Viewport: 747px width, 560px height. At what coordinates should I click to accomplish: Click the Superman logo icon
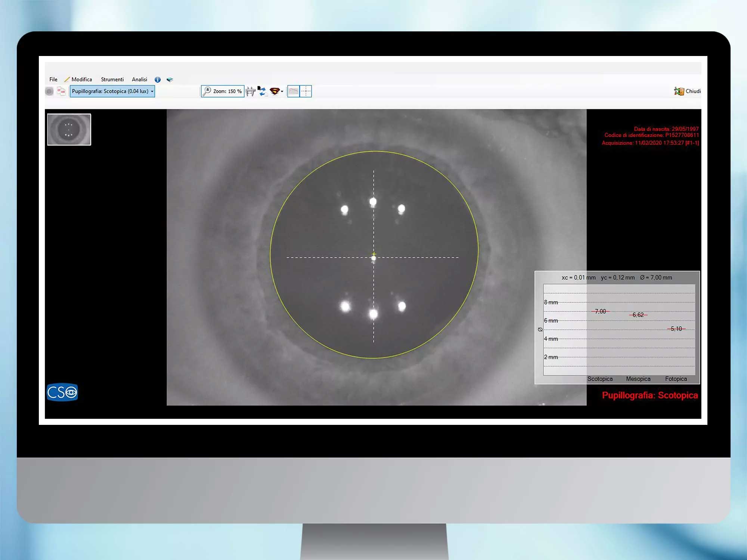(x=275, y=91)
